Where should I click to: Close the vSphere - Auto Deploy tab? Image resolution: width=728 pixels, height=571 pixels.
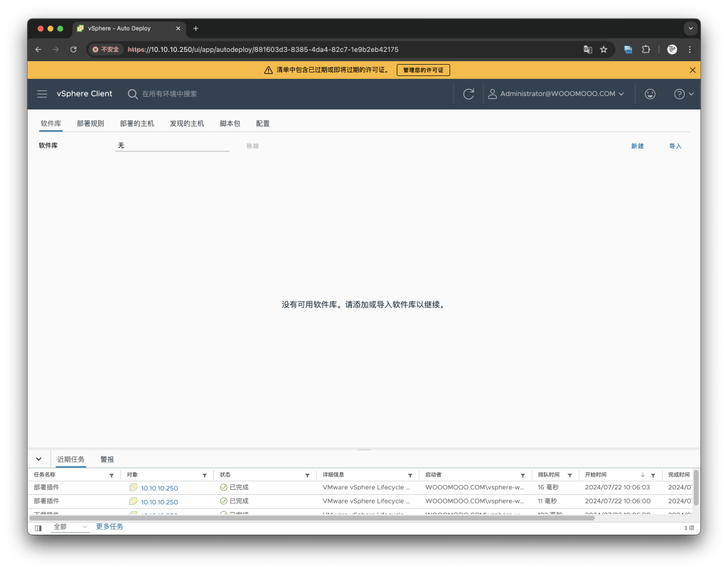[178, 28]
